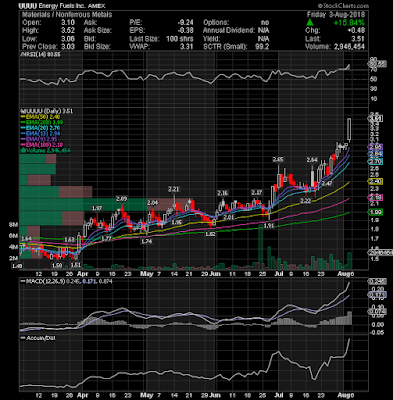
Task: Click the May month label on bottom date axis
Action: [x=147, y=396]
